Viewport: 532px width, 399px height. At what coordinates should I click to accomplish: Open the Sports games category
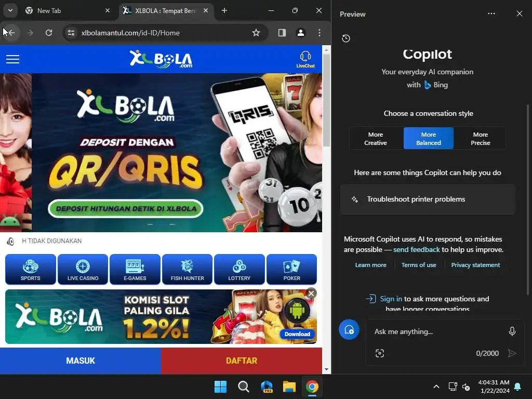coord(31,270)
